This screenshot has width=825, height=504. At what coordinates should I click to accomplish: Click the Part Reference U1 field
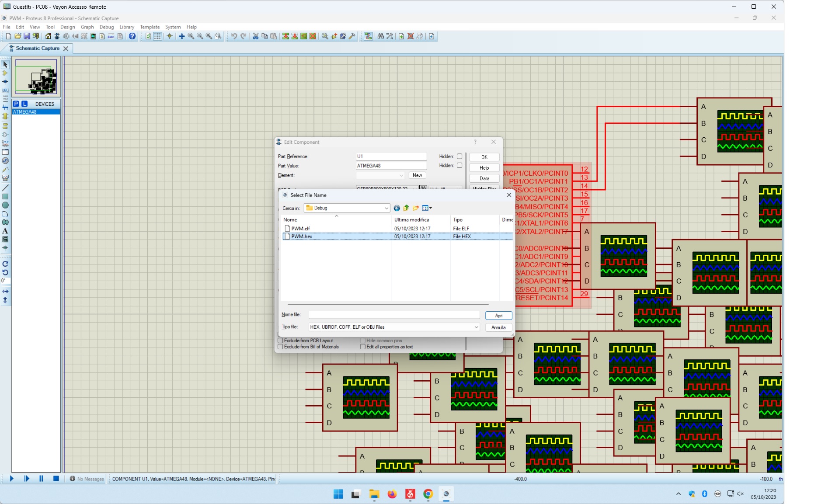pyautogui.click(x=391, y=156)
